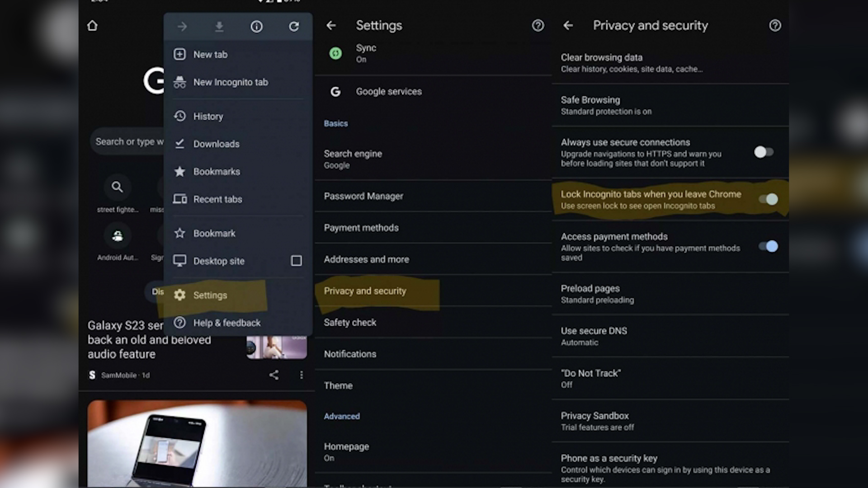Open the Search engine setting

[433, 159]
